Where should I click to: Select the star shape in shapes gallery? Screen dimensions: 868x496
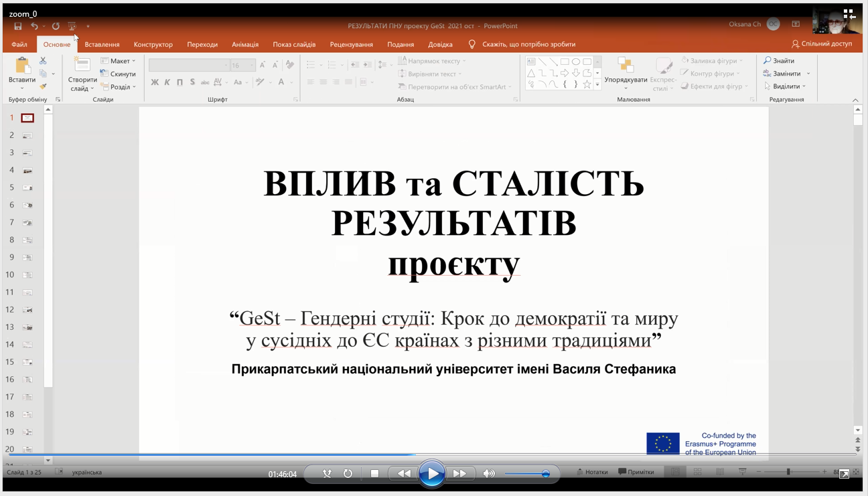click(x=587, y=84)
